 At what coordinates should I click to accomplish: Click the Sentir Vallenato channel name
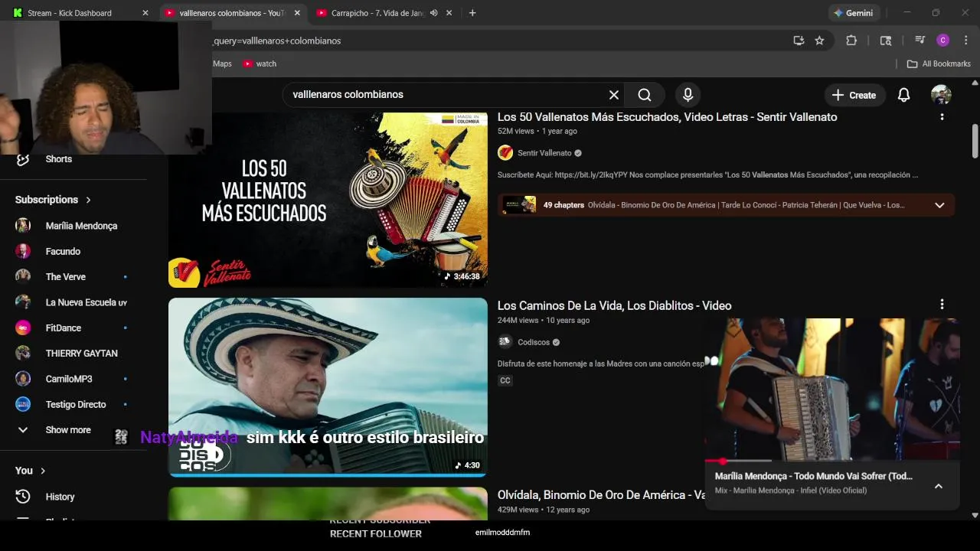click(544, 153)
